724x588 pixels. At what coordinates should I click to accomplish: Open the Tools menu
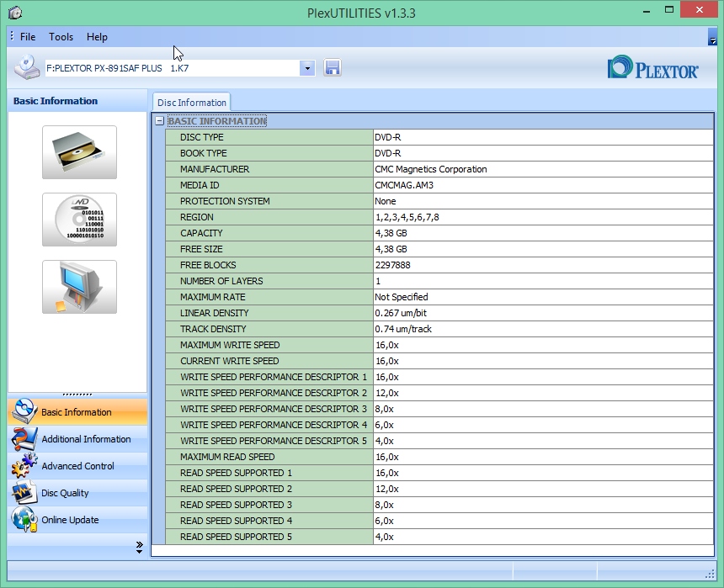(x=61, y=37)
